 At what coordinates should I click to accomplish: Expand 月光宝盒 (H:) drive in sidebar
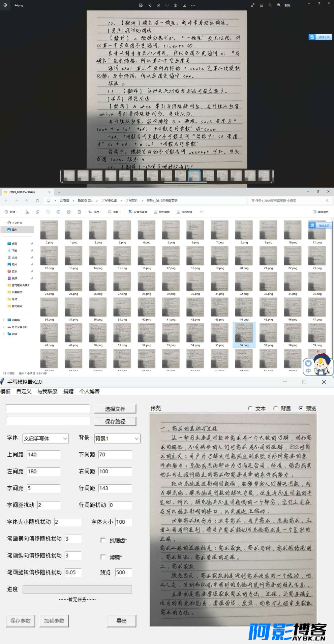point(4,327)
